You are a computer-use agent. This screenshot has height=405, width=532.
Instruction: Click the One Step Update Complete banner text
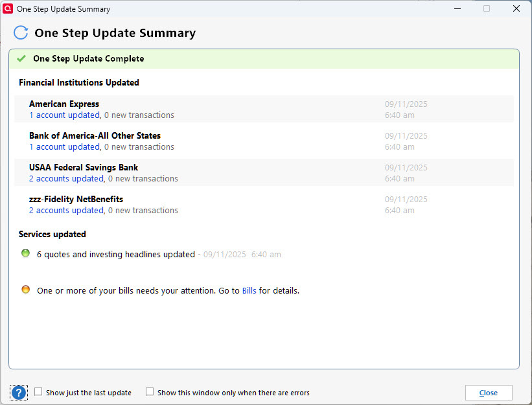click(x=89, y=59)
